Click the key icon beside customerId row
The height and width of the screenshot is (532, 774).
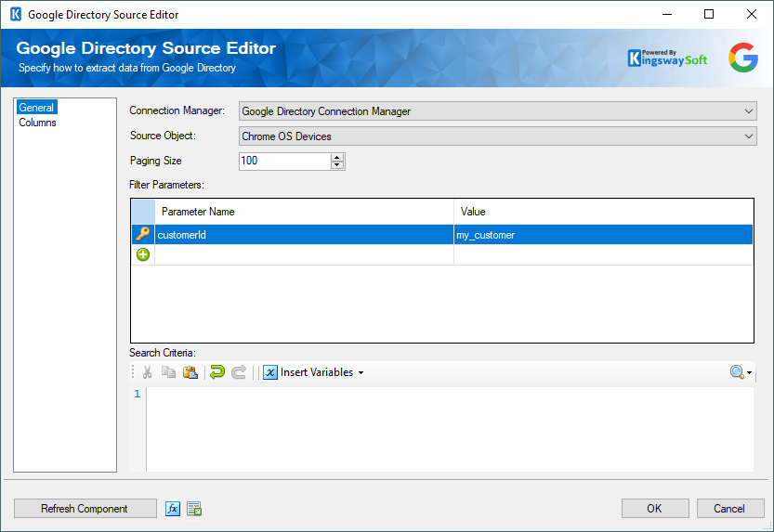pyautogui.click(x=143, y=234)
